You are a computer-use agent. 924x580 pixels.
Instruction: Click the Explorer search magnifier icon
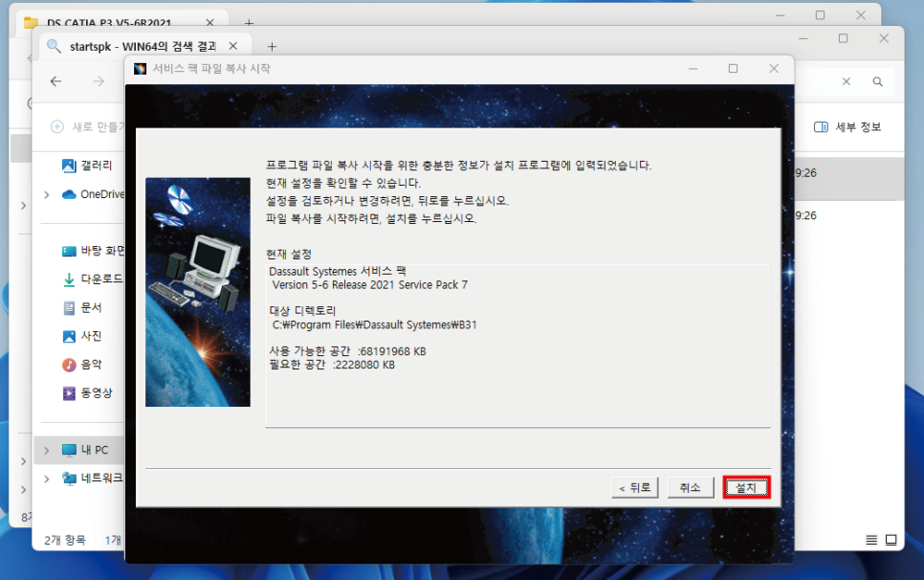[x=877, y=81]
